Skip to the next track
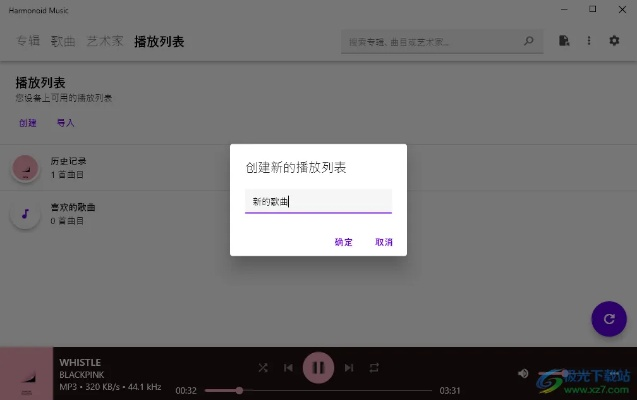This screenshot has height=400, width=637. coord(349,368)
